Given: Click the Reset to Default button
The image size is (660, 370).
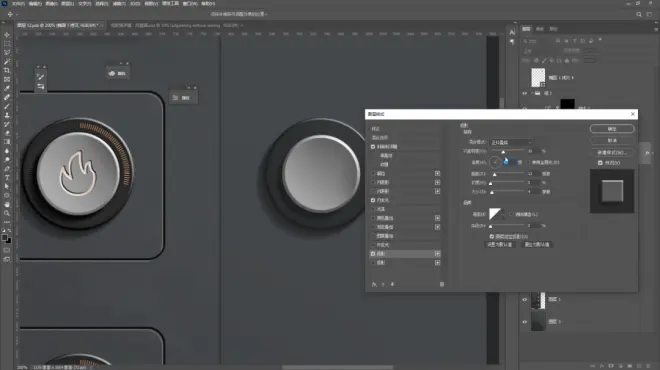Looking at the screenshot, I should (x=537, y=245).
